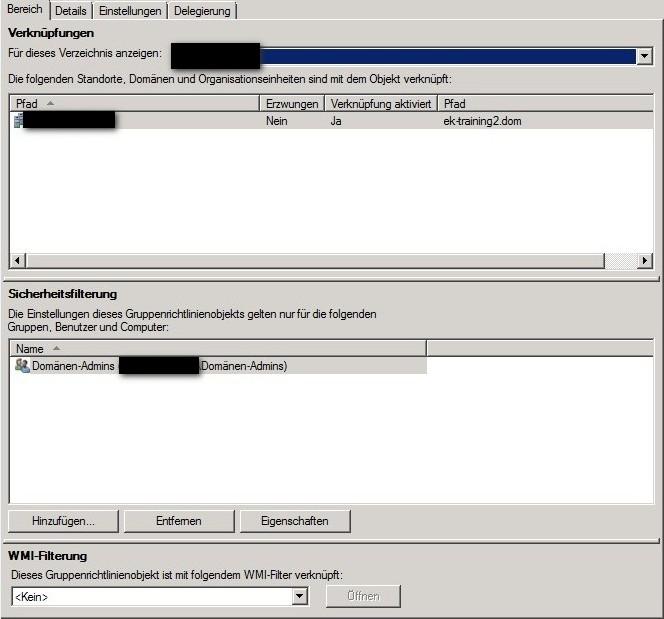Select the Bereich tab

(x=25, y=9)
